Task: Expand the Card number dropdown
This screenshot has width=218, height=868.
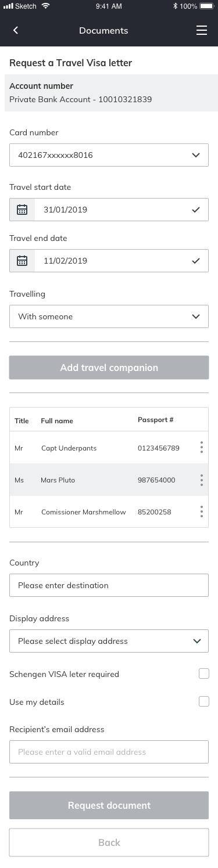Action: (109, 155)
